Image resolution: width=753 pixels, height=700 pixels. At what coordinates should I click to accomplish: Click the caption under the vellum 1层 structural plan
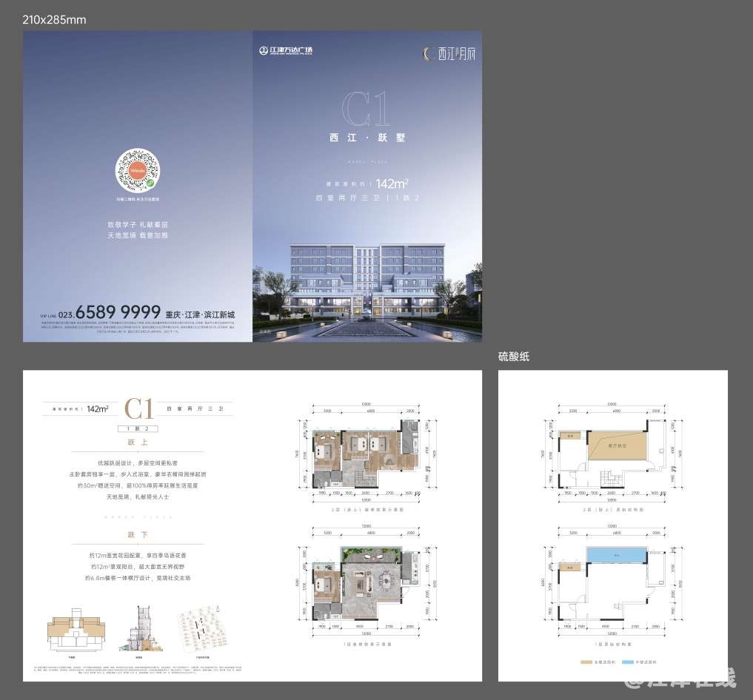point(613,645)
